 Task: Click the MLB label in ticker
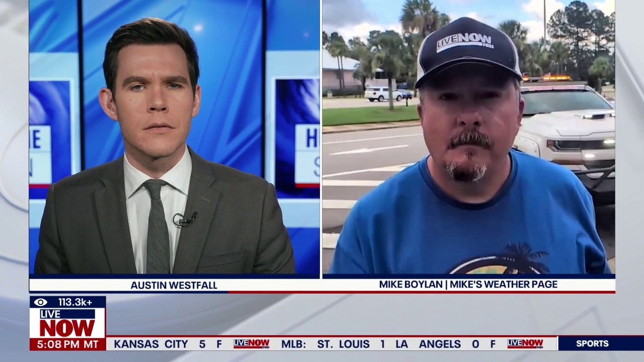click(x=294, y=344)
